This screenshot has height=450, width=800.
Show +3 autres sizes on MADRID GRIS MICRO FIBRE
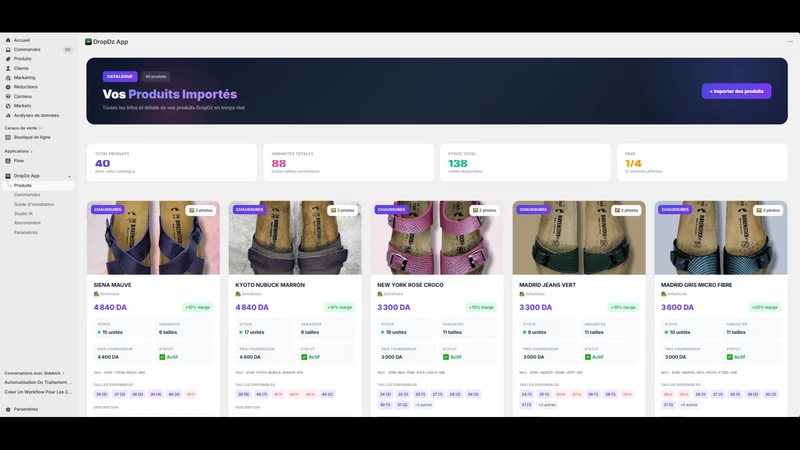point(689,405)
